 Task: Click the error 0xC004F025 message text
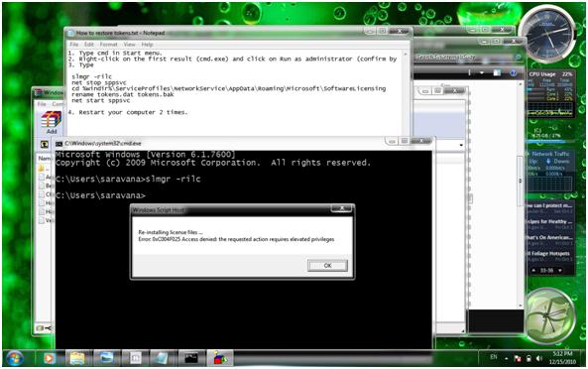coord(236,239)
